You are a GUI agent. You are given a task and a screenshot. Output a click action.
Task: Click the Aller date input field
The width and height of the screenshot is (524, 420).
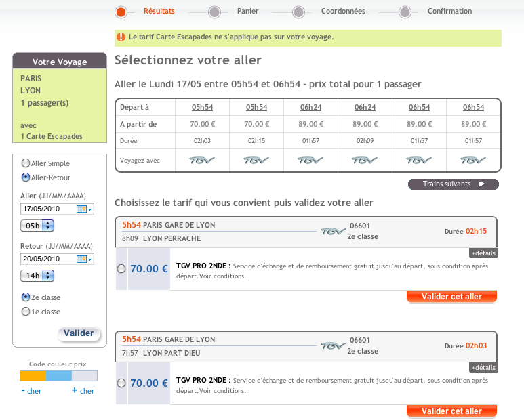tap(48, 209)
